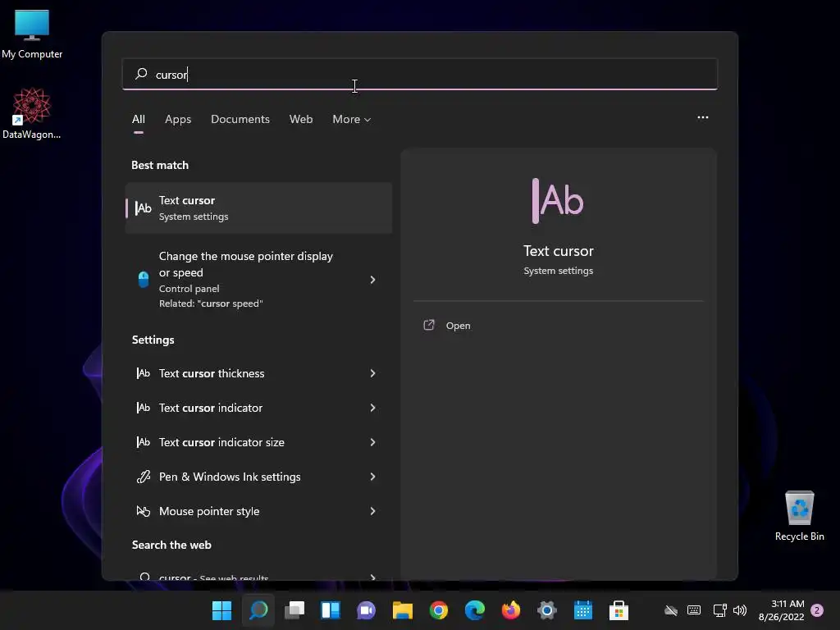Click the mouse icon beside pointer display result
This screenshot has height=630, width=840.
[144, 279]
